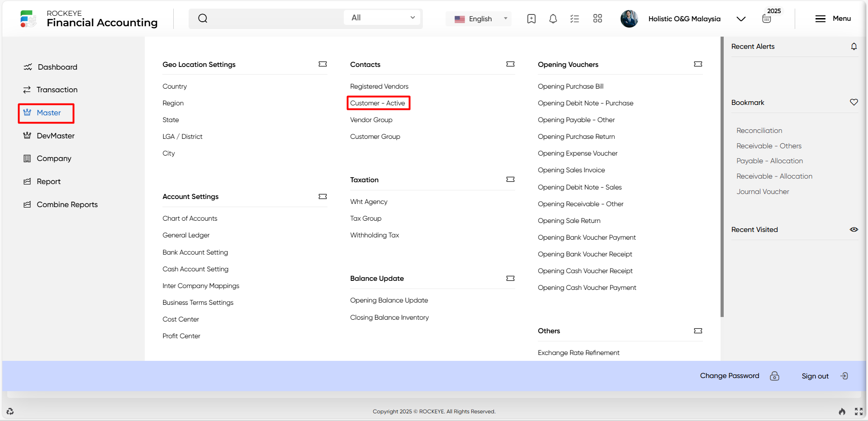Toggle the Contacts section collapse icon
Screen dimensions: 868x421
[x=510, y=64]
